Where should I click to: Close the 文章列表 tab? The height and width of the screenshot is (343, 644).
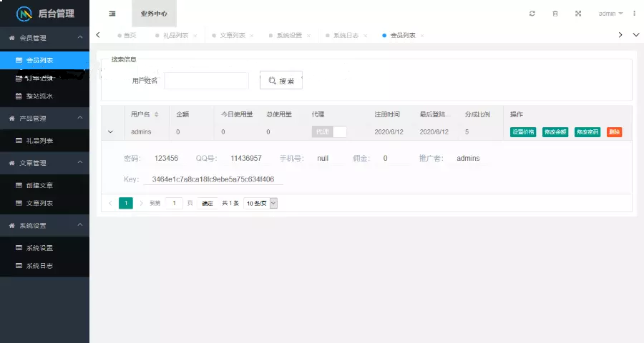pos(252,36)
